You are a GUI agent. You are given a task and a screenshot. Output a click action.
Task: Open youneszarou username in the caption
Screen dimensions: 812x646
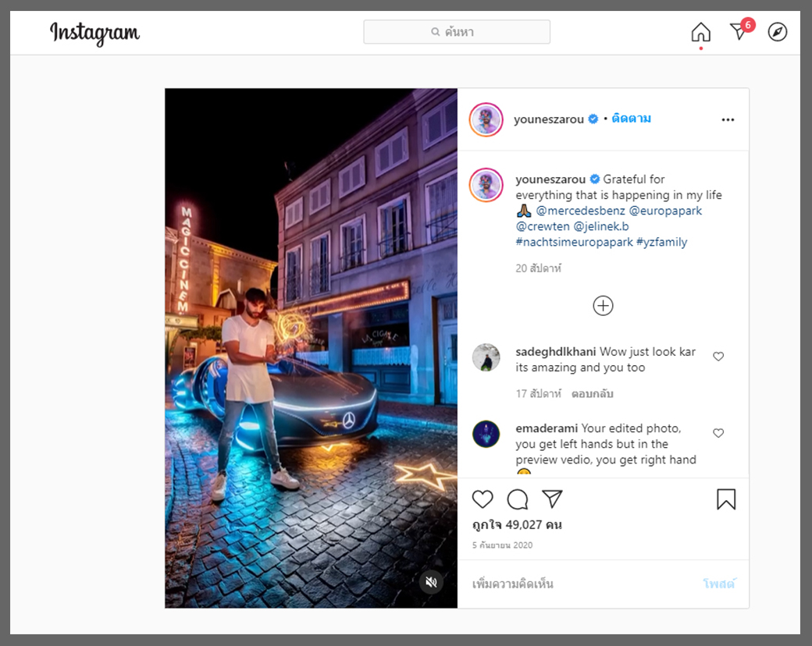(550, 179)
